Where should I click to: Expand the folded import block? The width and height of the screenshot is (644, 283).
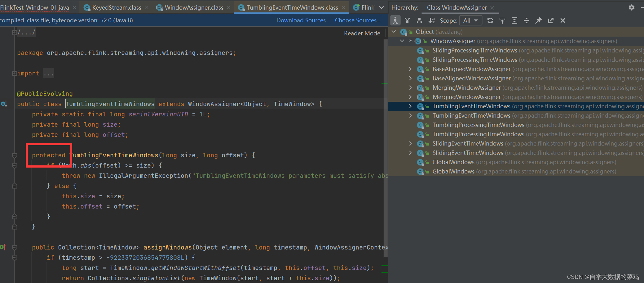(14, 73)
